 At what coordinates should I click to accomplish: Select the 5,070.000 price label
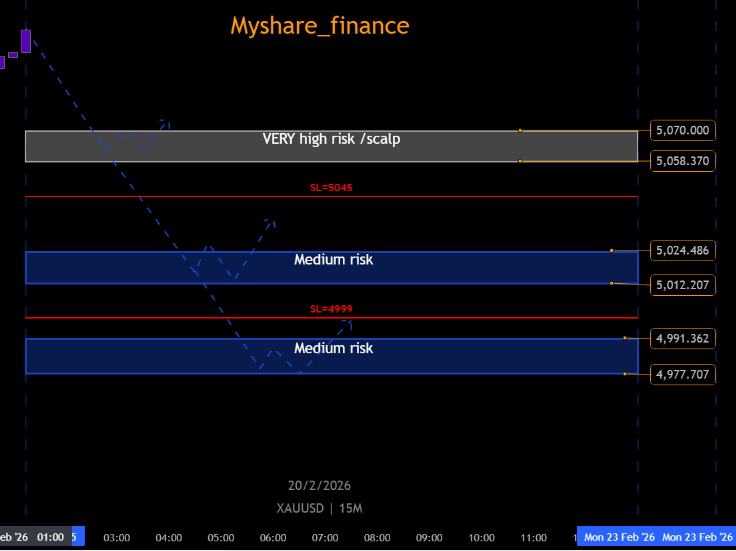click(x=682, y=130)
